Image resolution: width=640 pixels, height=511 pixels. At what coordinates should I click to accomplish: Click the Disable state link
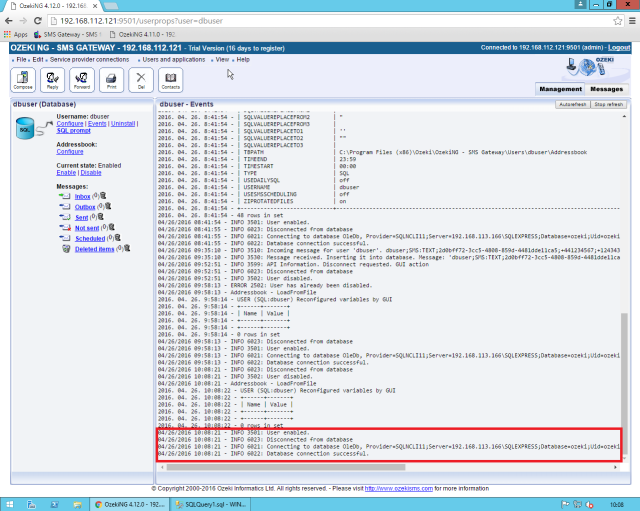(x=91, y=173)
